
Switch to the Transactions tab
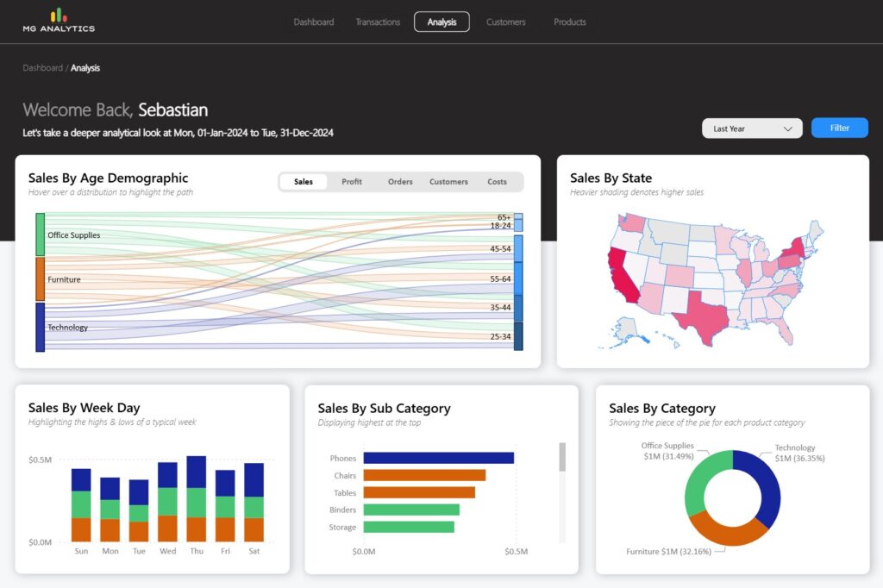pos(377,22)
